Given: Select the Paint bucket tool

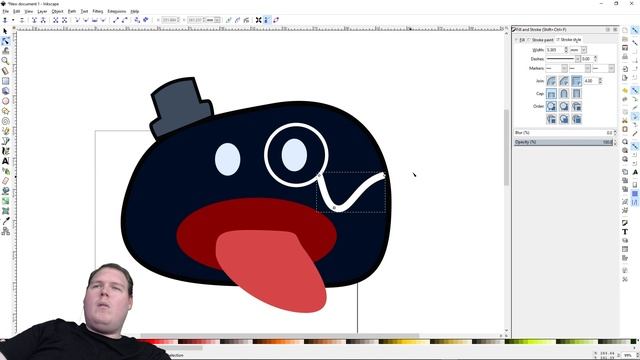Looking at the screenshot, I should tap(5, 191).
